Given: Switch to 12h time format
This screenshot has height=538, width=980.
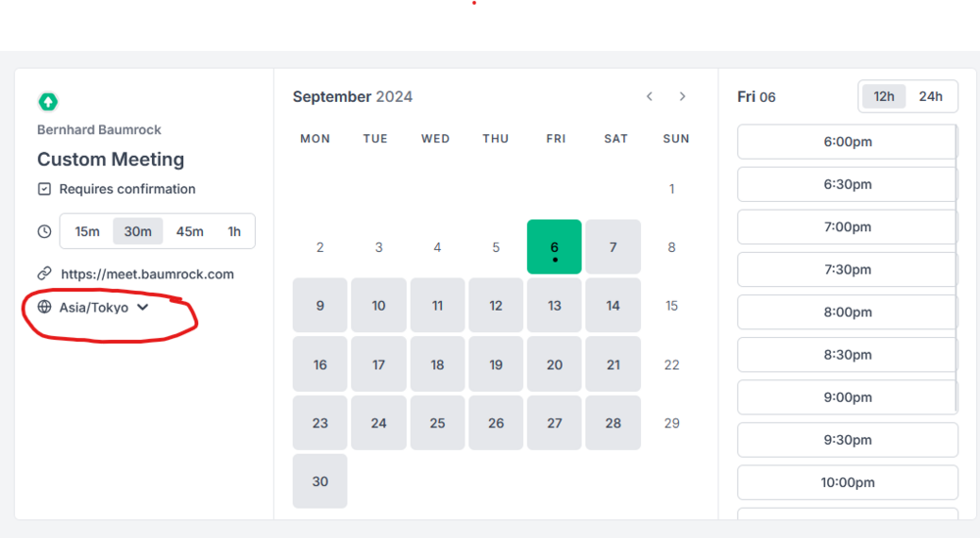Looking at the screenshot, I should pyautogui.click(x=884, y=96).
